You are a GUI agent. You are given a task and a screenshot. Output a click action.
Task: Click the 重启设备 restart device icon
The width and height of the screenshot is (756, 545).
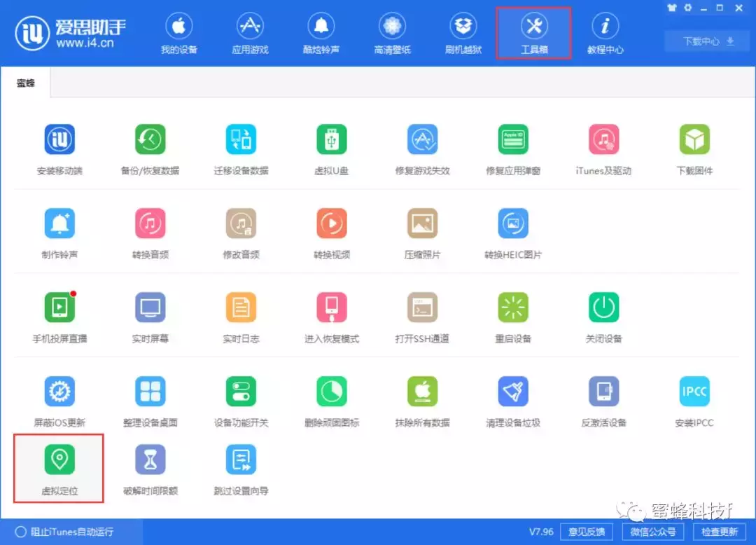click(x=512, y=308)
